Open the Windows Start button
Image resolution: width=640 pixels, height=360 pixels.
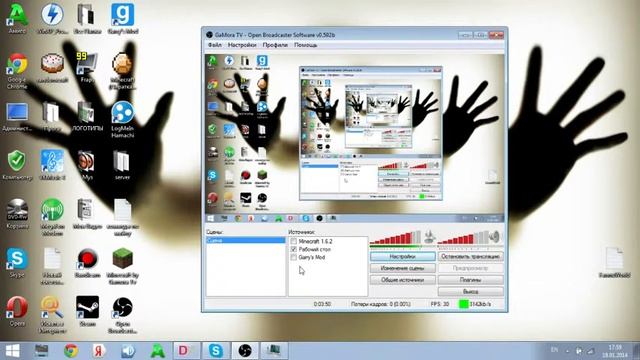pos(12,351)
